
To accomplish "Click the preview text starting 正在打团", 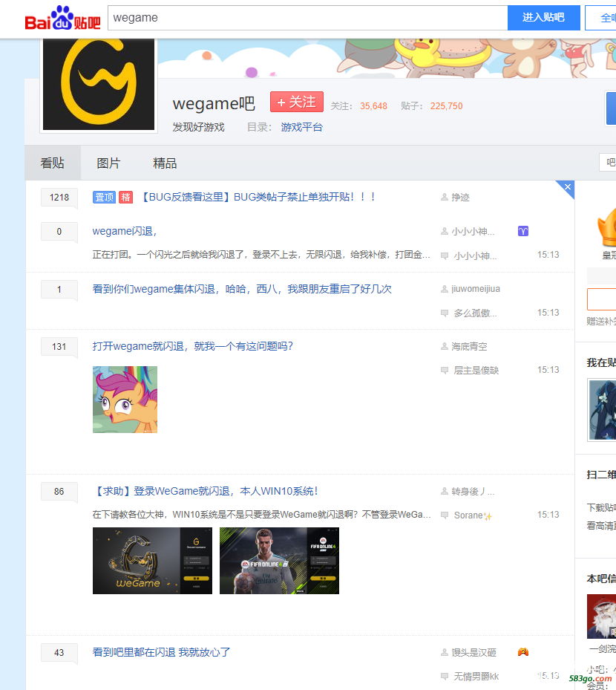I will [x=261, y=255].
